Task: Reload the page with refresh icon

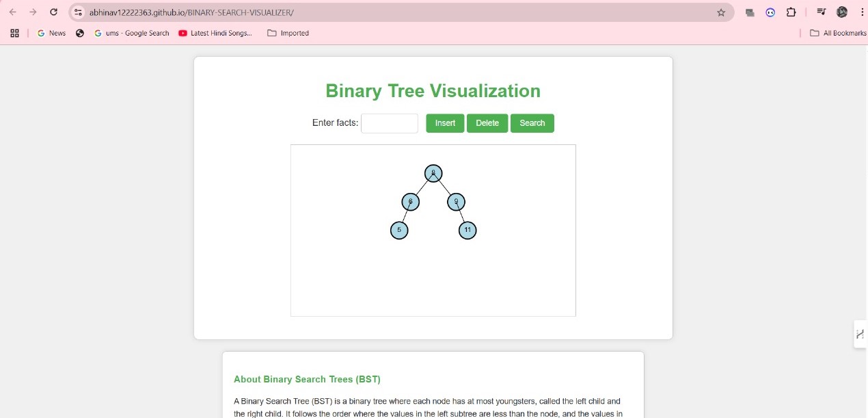Action: pos(54,12)
